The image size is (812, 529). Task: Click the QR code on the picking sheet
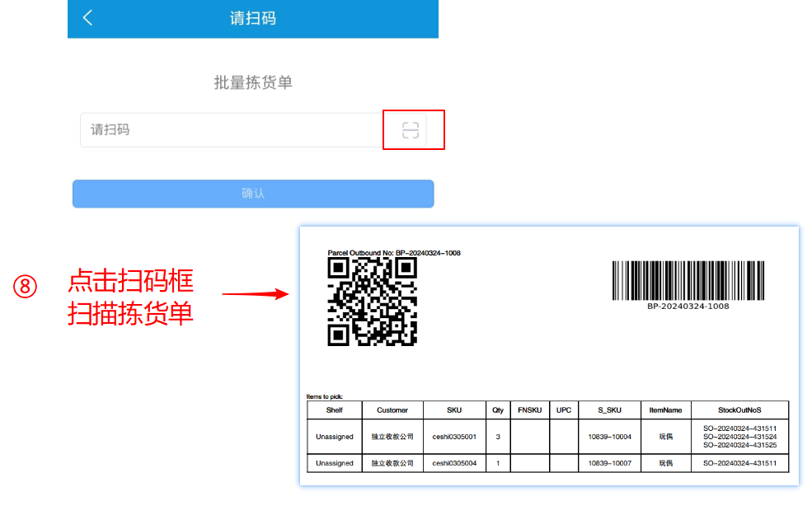point(372,302)
